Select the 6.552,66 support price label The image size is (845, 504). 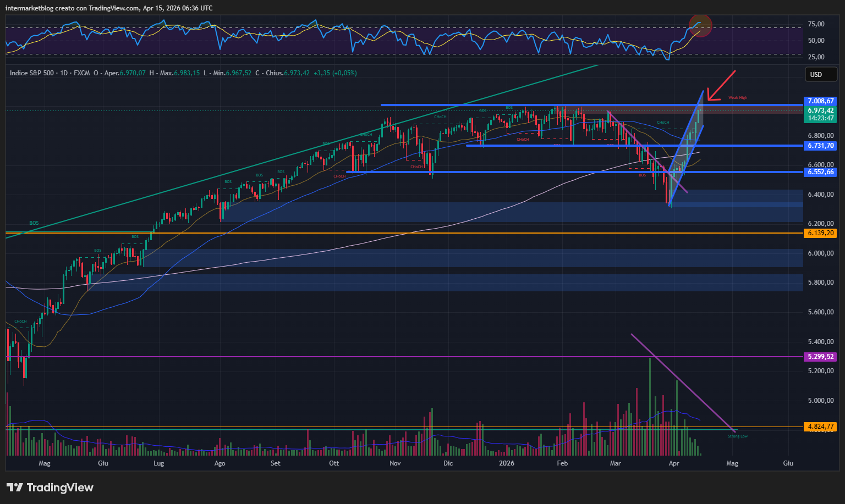(x=820, y=172)
